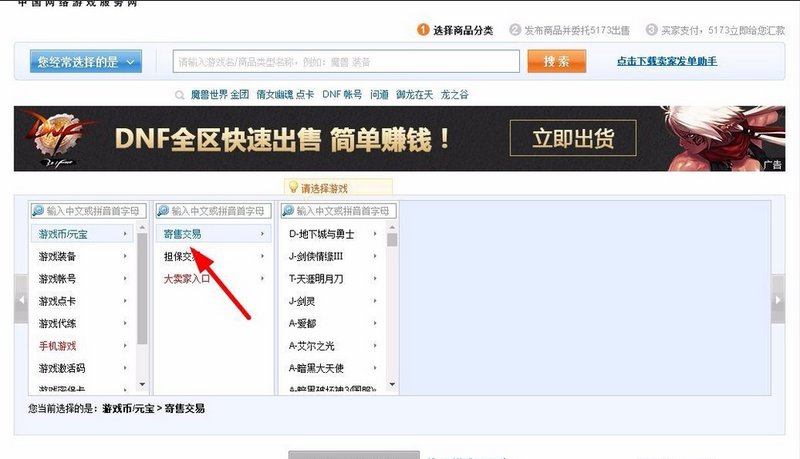The image size is (800, 459).
Task: Expand arrow next to J-剑灵
Action: click(374, 301)
